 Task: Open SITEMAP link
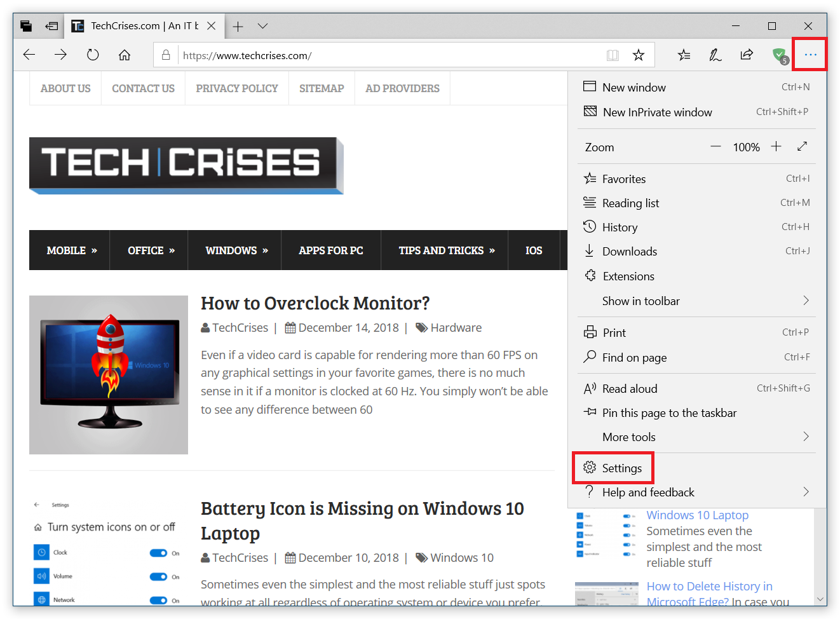pos(322,88)
